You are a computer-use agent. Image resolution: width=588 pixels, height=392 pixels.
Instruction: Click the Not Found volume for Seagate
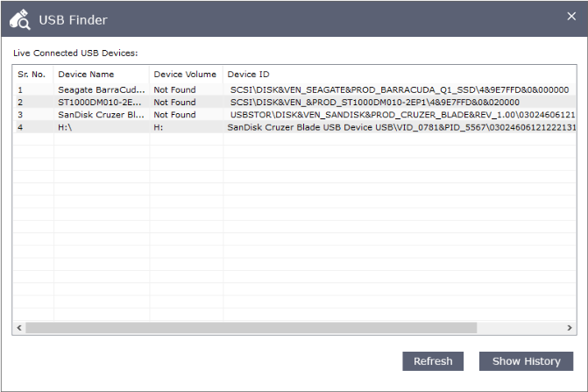(x=175, y=89)
